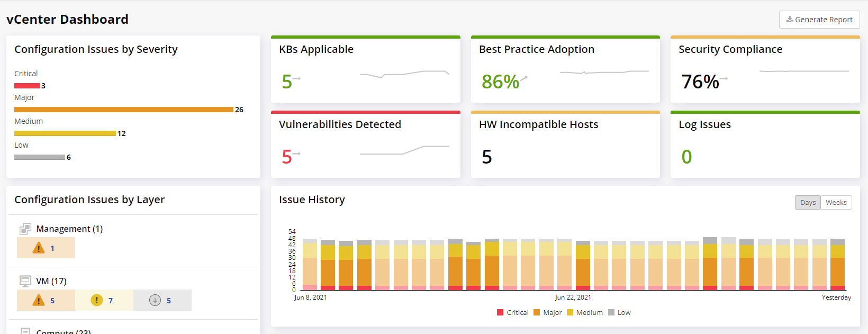Toggle the Major series in the Issue History legend
This screenshot has width=868, height=334.
coord(548,312)
